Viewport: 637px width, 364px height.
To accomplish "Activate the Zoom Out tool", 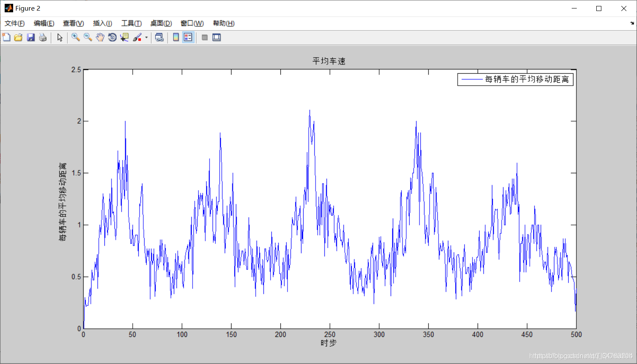I will click(88, 37).
